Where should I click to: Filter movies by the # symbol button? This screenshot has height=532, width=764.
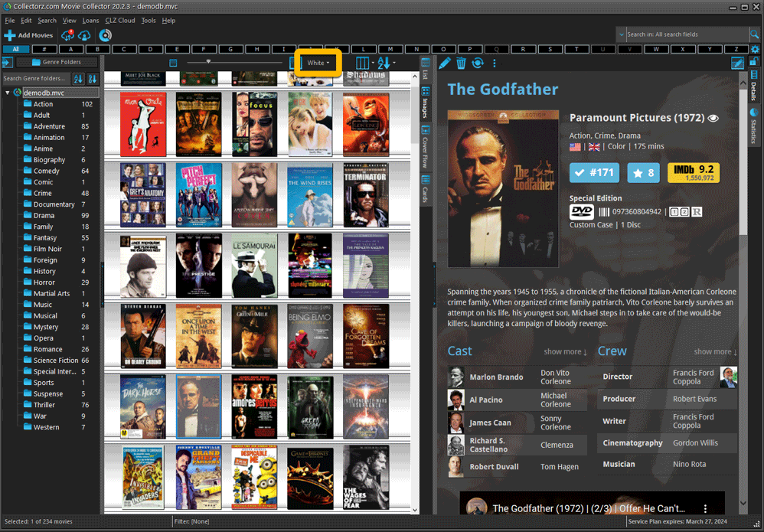[44, 49]
